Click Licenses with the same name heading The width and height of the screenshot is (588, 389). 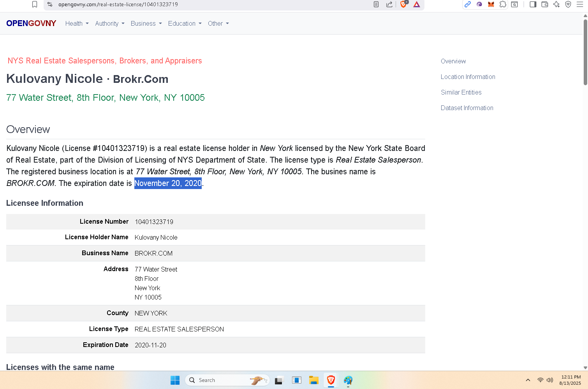click(60, 367)
